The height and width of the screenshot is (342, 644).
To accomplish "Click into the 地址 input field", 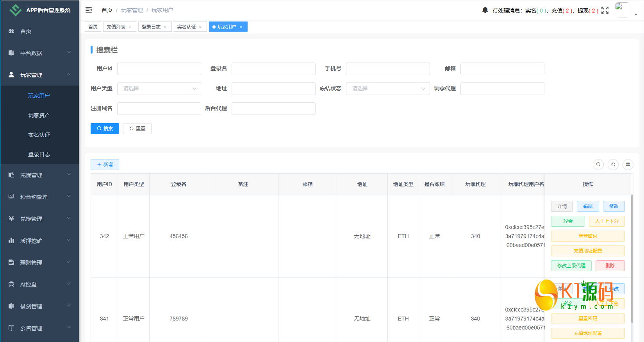I will tap(273, 89).
